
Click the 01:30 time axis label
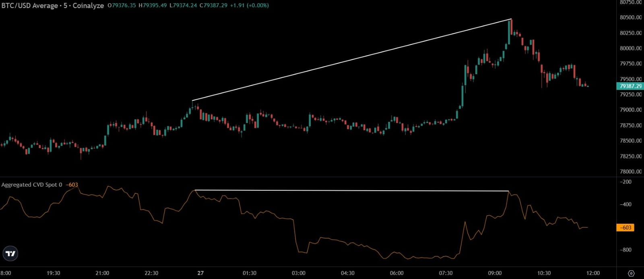coord(250,273)
